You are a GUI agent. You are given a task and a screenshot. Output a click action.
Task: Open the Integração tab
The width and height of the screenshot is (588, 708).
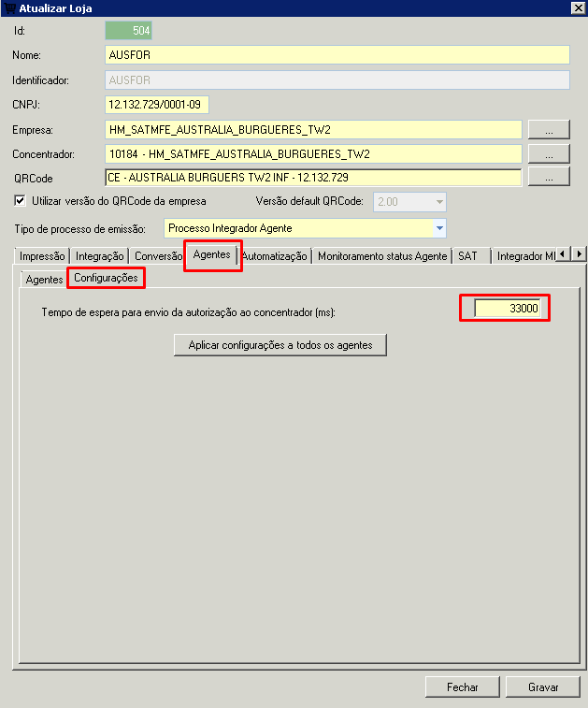[99, 256]
